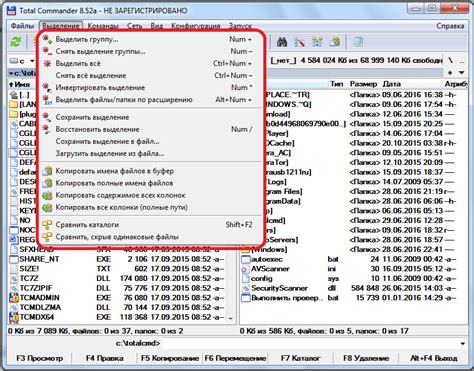Click the icon beside Сравнить каталоги

coord(48,225)
